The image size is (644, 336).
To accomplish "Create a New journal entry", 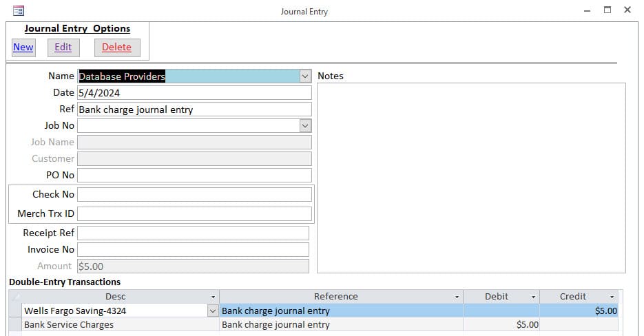I will 23,48.
